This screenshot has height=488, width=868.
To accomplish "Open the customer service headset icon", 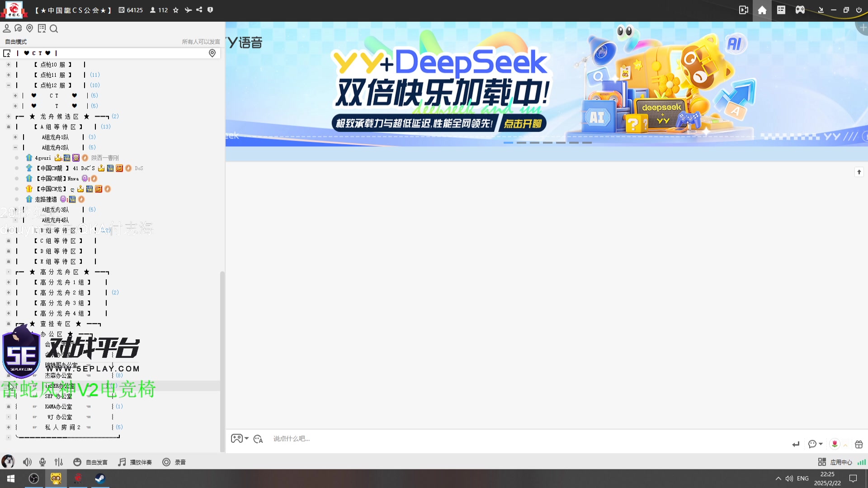I will [18, 28].
